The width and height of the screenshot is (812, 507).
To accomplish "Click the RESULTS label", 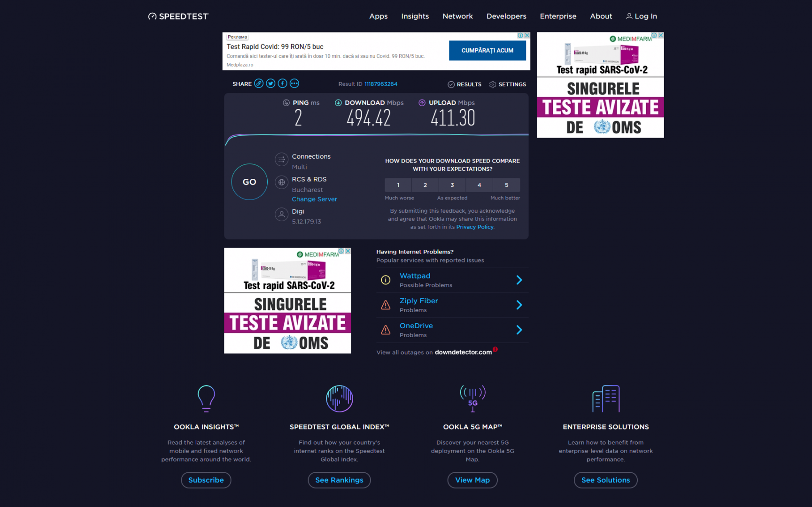I will [469, 84].
